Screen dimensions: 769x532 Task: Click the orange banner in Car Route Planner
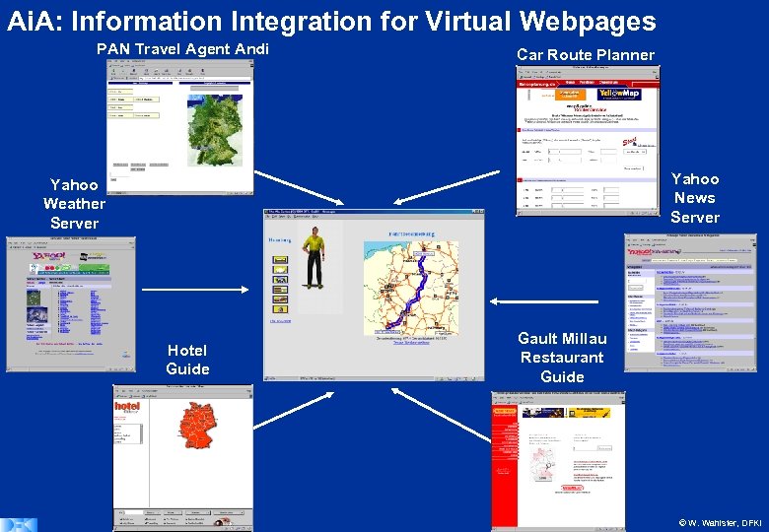(570, 94)
